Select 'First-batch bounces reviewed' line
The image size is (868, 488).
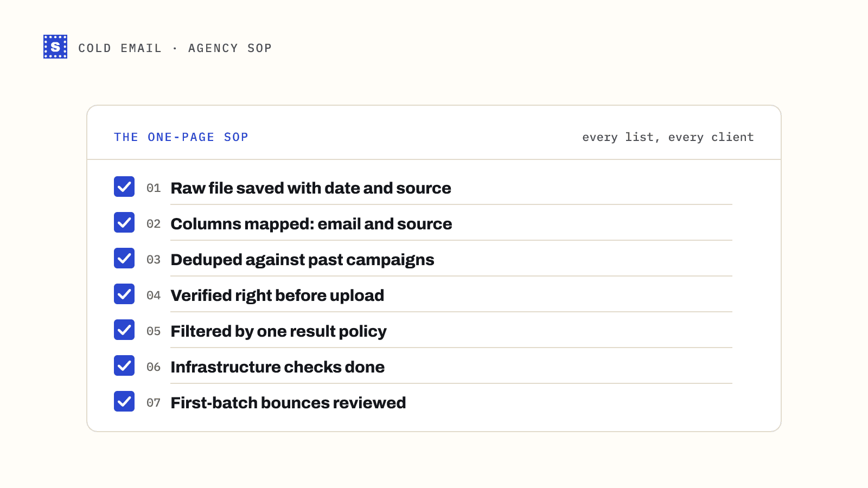(x=288, y=403)
